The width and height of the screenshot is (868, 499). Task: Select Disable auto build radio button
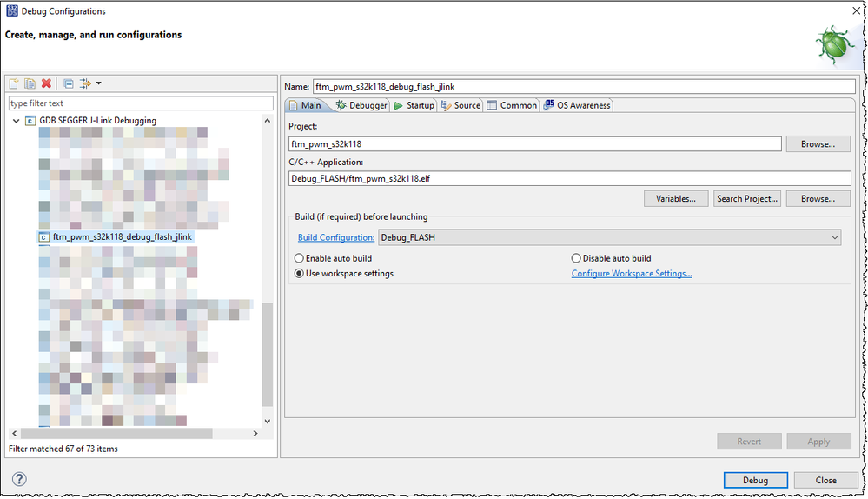(576, 258)
